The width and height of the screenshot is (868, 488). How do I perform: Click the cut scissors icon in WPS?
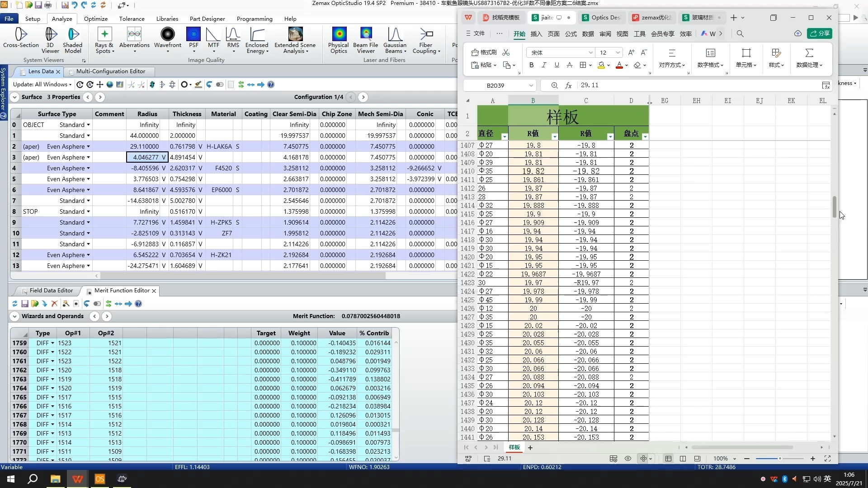coord(506,52)
